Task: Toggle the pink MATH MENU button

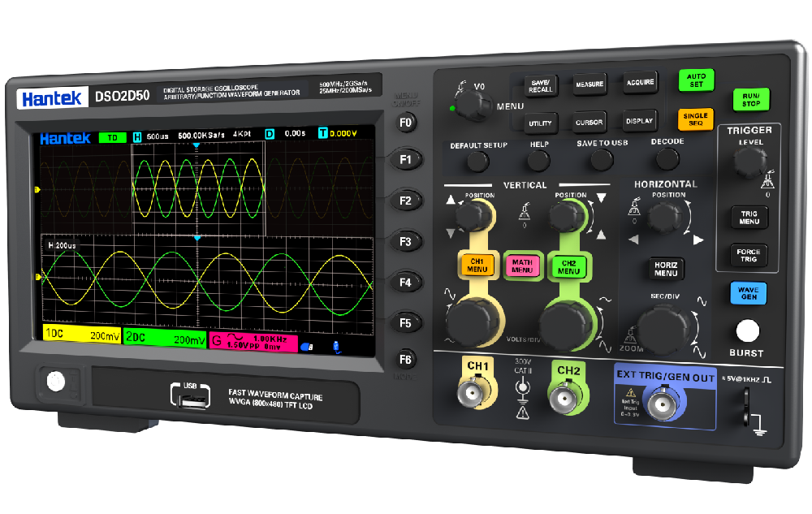Action: pos(522,266)
